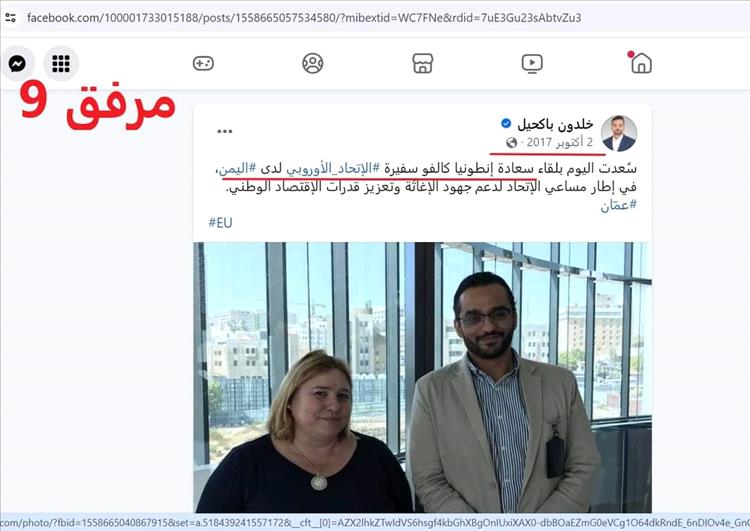The image size is (750, 531).
Task: Click the blue verified badge
Action: [506, 123]
